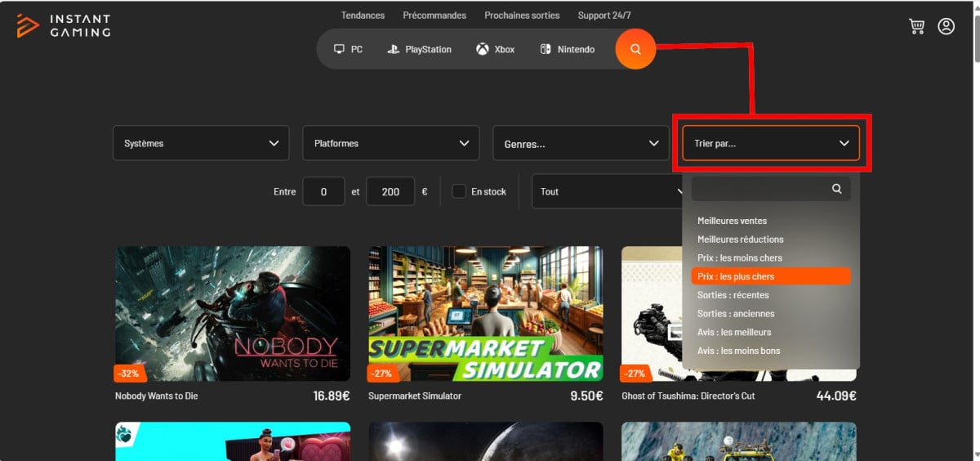Pick Sorties : récentes in sort list
980x461 pixels.
point(733,295)
